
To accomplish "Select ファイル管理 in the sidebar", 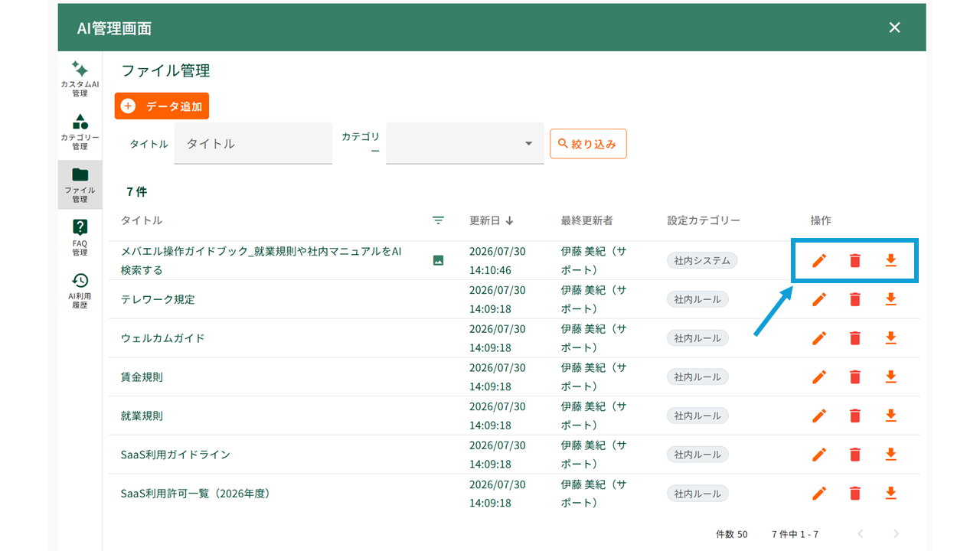I will (x=80, y=184).
